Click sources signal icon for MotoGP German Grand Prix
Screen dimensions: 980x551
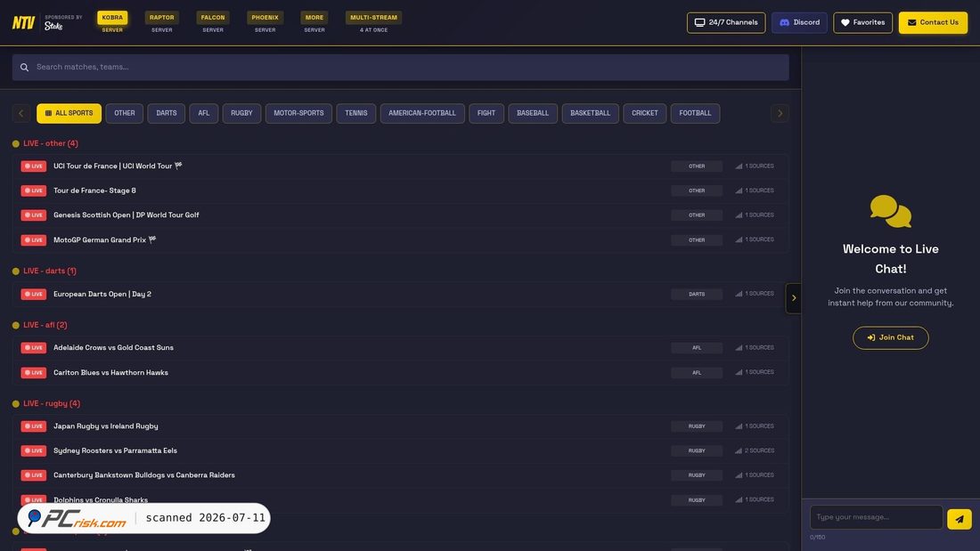(739, 239)
